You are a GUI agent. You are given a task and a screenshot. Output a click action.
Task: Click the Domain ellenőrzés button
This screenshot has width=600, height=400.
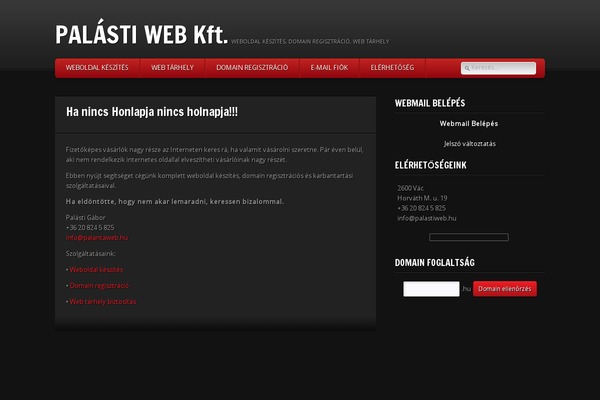[x=505, y=289]
